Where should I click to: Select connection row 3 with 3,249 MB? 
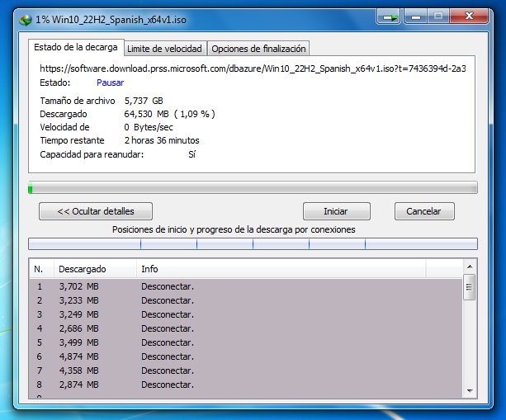point(246,314)
